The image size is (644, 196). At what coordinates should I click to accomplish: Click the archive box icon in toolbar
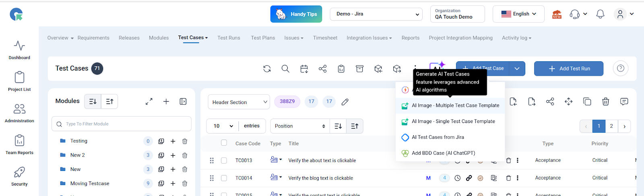click(359, 69)
